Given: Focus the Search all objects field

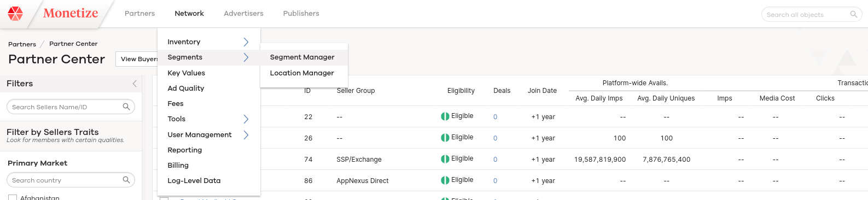Looking at the screenshot, I should pos(811,15).
